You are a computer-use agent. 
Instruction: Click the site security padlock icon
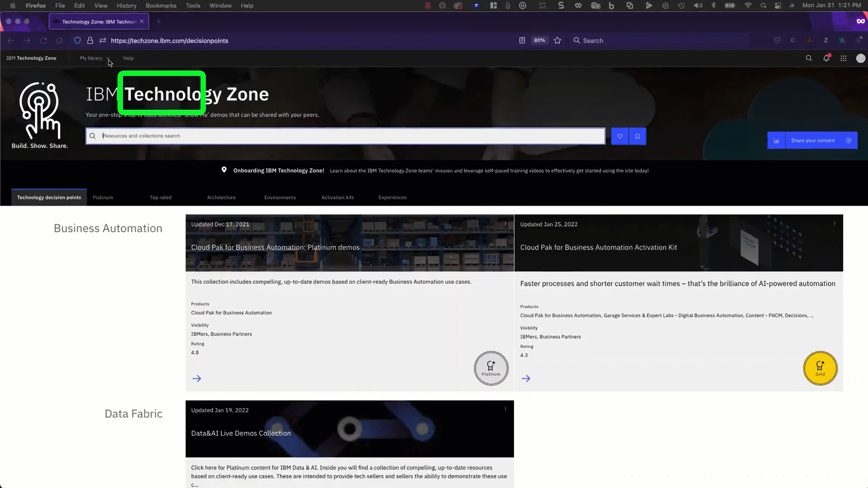pos(90,41)
